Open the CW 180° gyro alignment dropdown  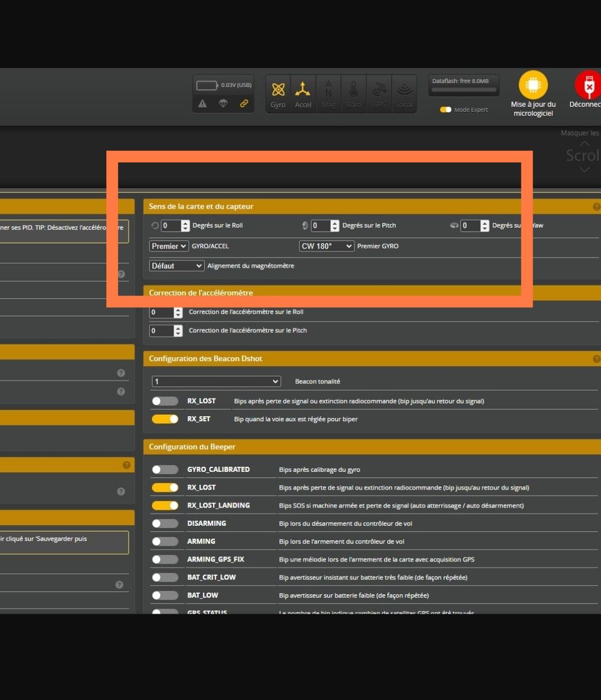pos(327,246)
